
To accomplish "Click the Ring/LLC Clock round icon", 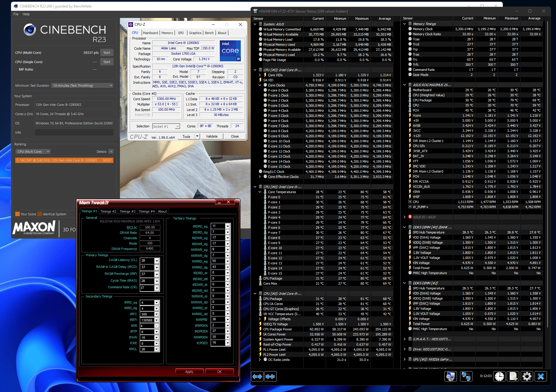I will pos(261,172).
